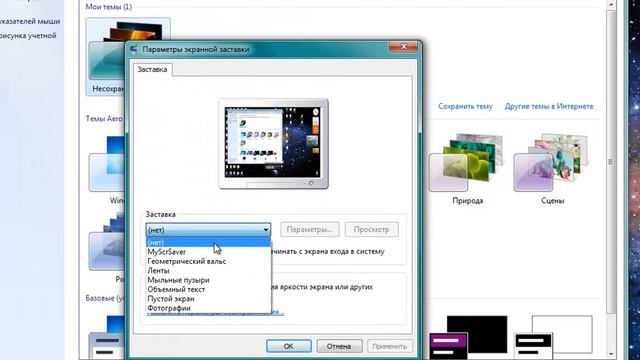Click the screensaver dialog title bar icon
Viewport: 640px width, 360px height.
[x=133, y=49]
